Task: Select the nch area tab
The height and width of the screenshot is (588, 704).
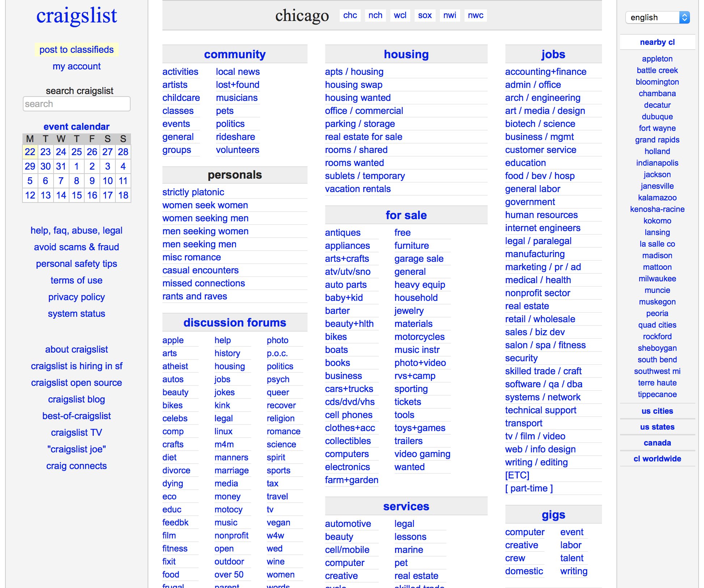Action: 375,15
